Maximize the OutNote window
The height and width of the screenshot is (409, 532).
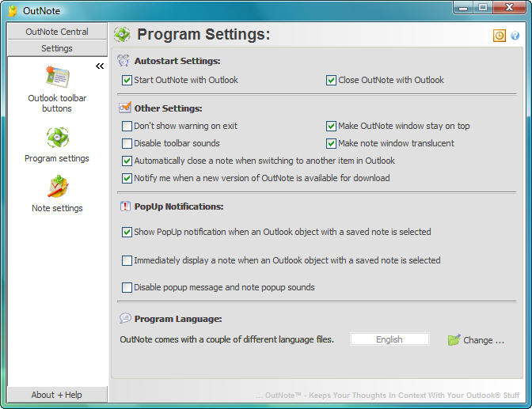483,8
